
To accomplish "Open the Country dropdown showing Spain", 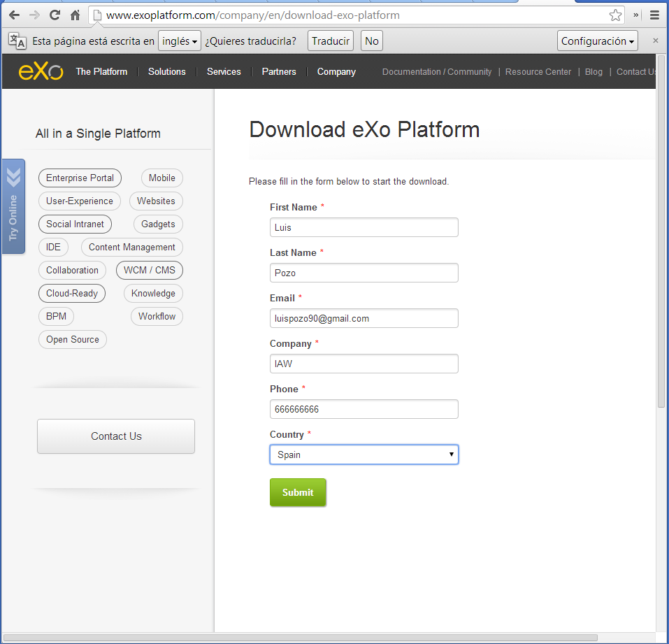I will click(x=364, y=455).
